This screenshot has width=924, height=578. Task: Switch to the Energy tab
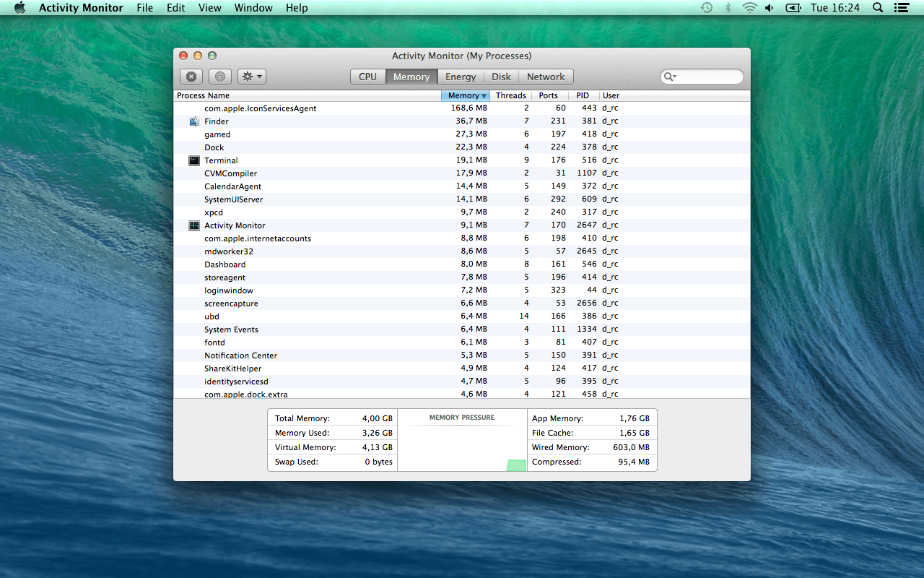461,77
